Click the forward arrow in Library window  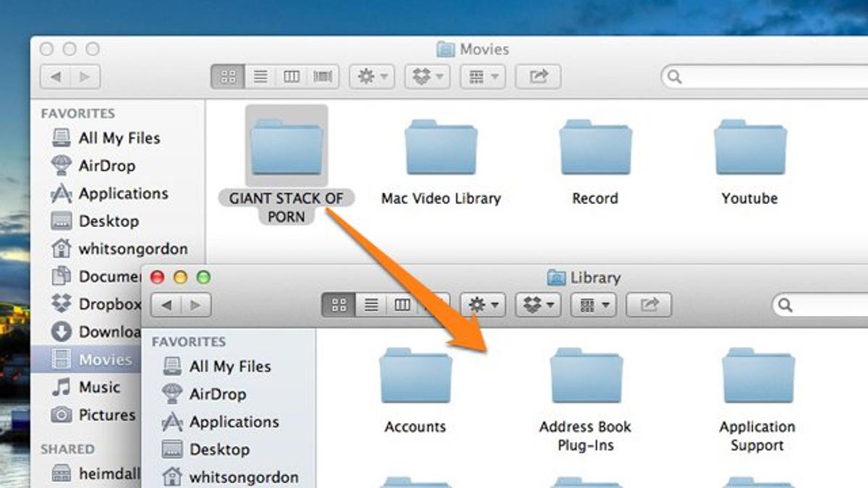[196, 305]
